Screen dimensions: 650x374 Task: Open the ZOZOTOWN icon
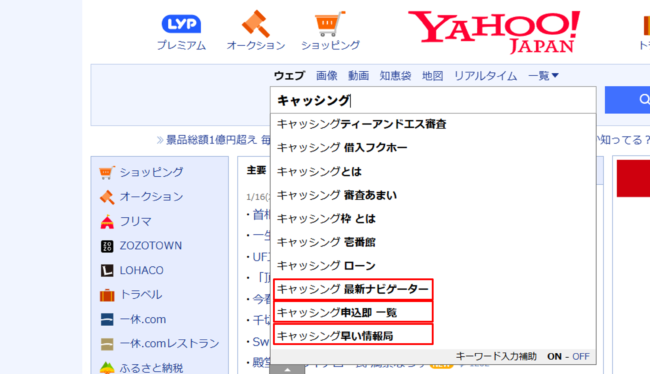pos(107,246)
